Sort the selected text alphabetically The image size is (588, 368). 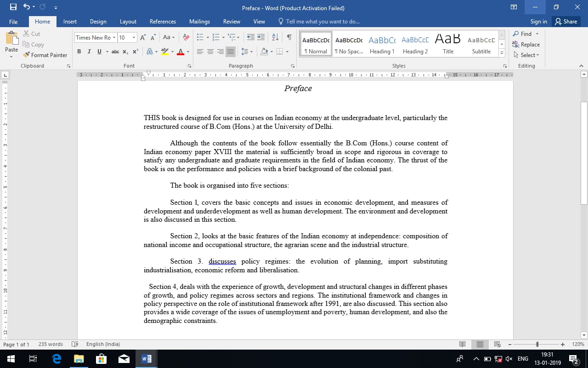[x=275, y=37]
